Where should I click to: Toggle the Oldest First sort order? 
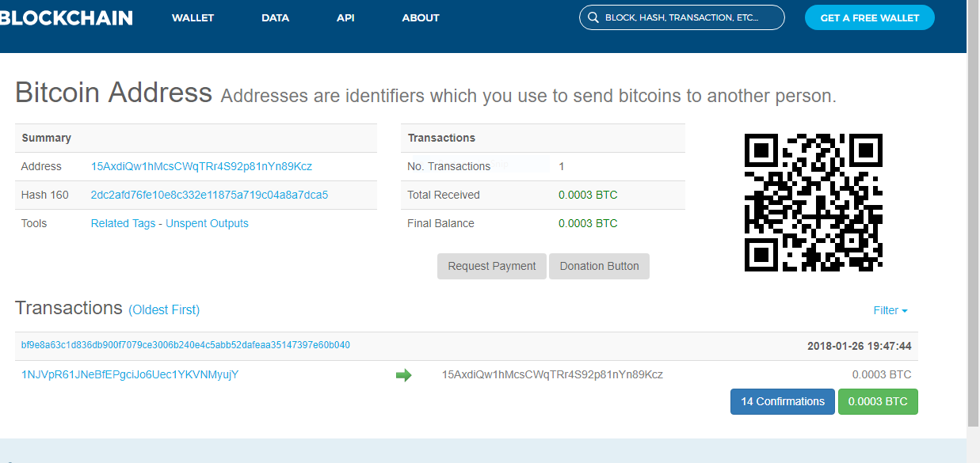(164, 310)
